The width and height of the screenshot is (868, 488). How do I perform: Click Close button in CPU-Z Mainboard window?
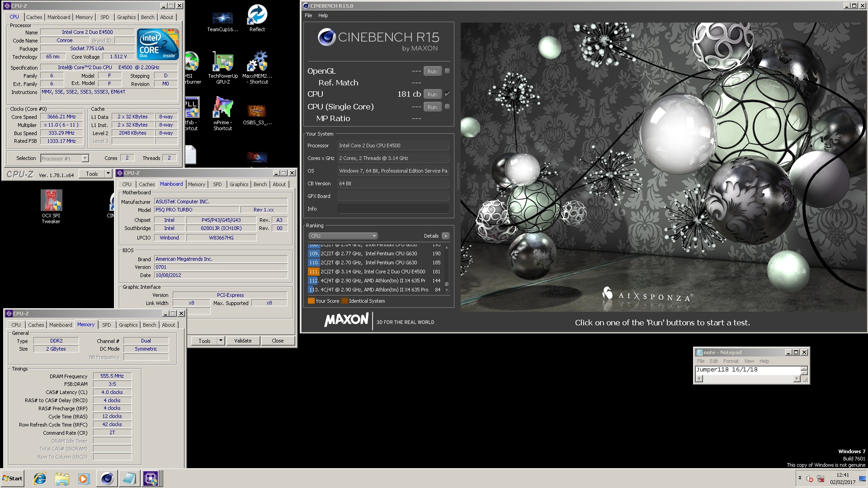(278, 341)
